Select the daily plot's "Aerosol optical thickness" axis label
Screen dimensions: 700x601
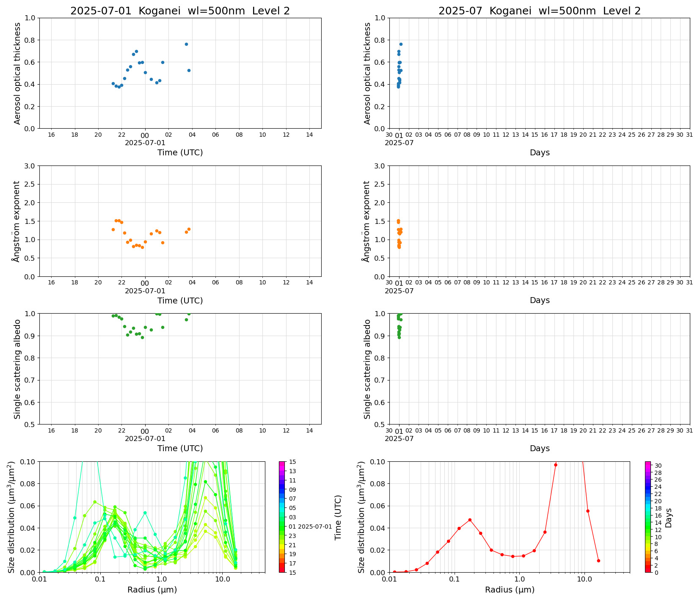point(17,73)
